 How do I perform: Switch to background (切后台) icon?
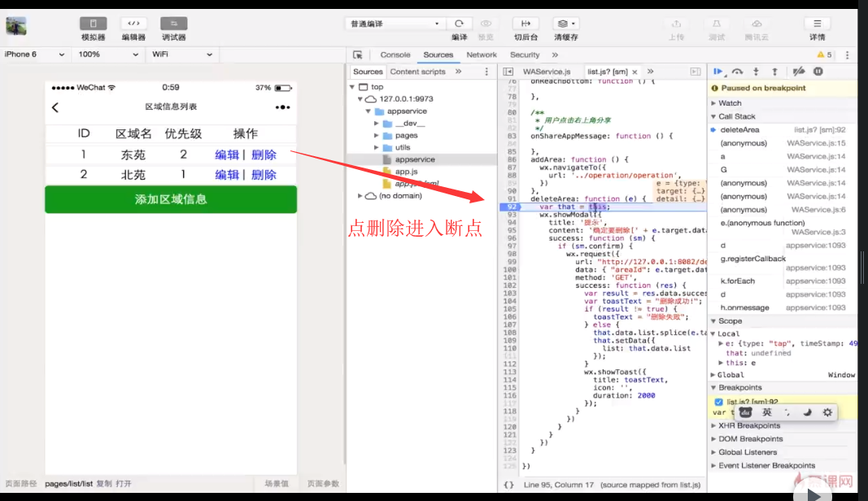(526, 24)
